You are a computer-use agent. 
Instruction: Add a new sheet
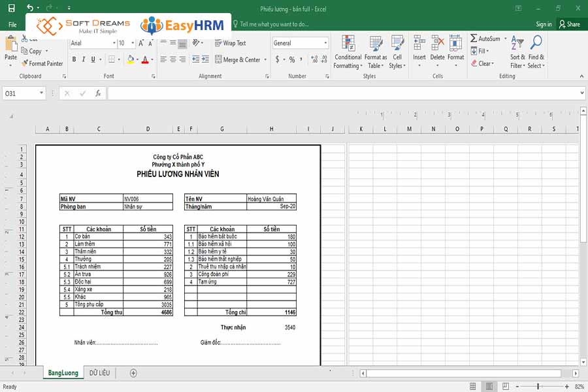click(133, 373)
